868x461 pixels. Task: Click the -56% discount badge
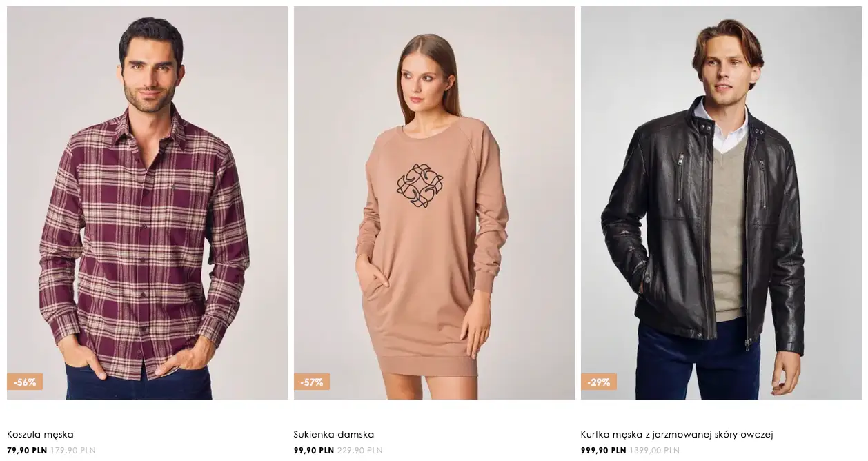pos(25,382)
